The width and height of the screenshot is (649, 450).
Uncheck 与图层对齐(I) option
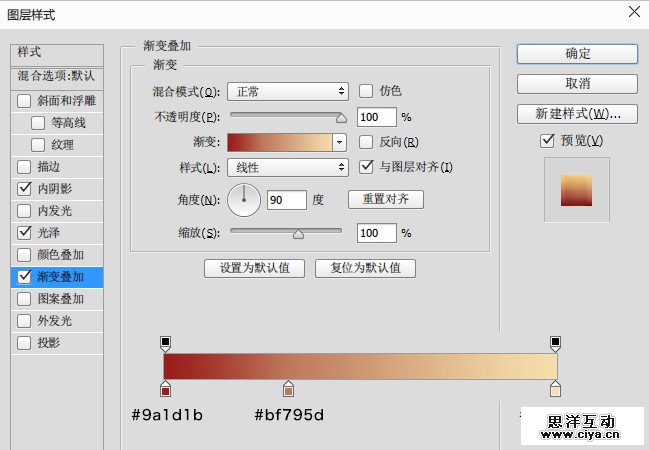click(x=366, y=167)
